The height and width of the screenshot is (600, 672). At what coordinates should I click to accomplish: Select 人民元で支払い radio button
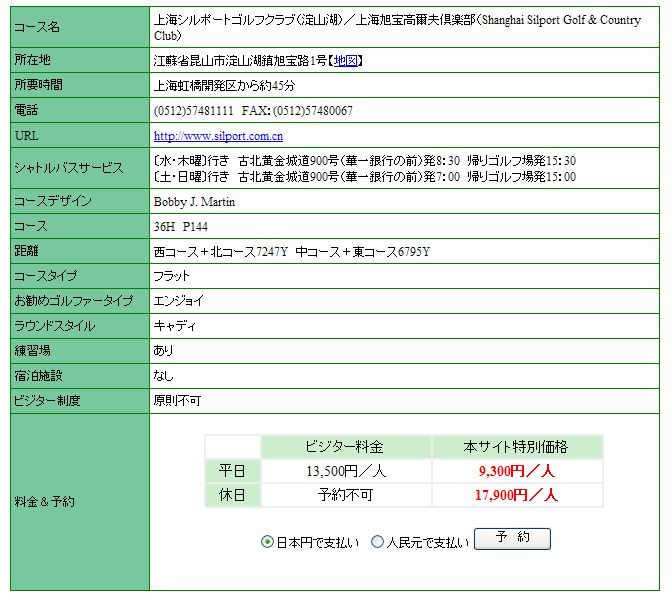coord(377,542)
